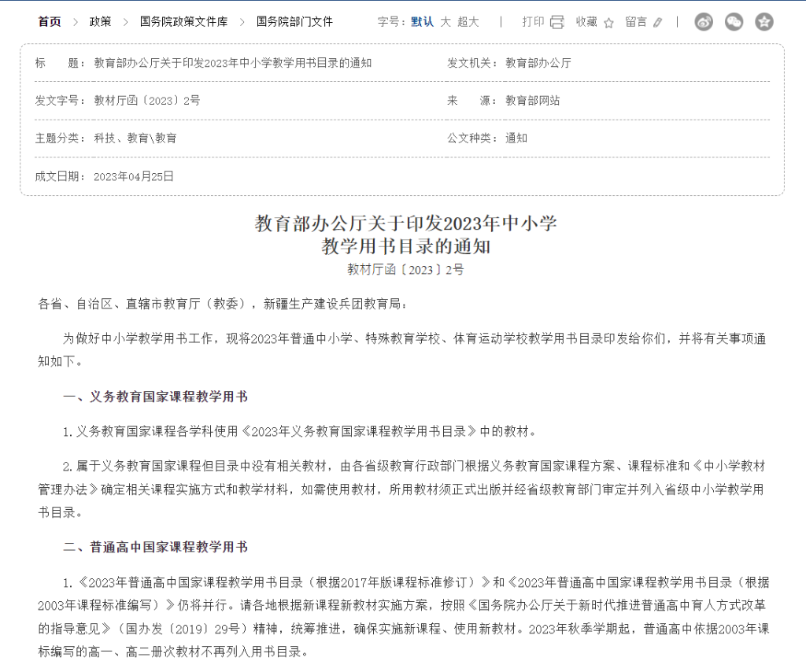The image size is (806, 672).
Task: Switch font size to 大
Action: pos(446,22)
